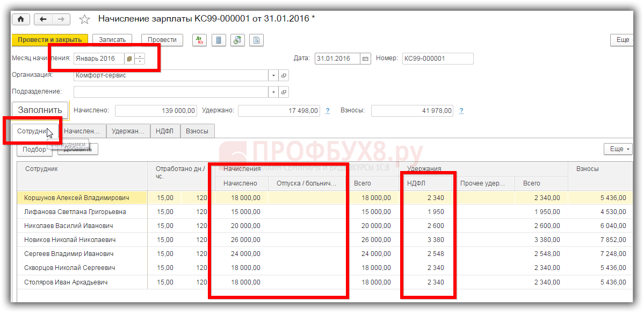Click the Провести и закрыть button
The image size is (644, 313).
pyautogui.click(x=49, y=40)
